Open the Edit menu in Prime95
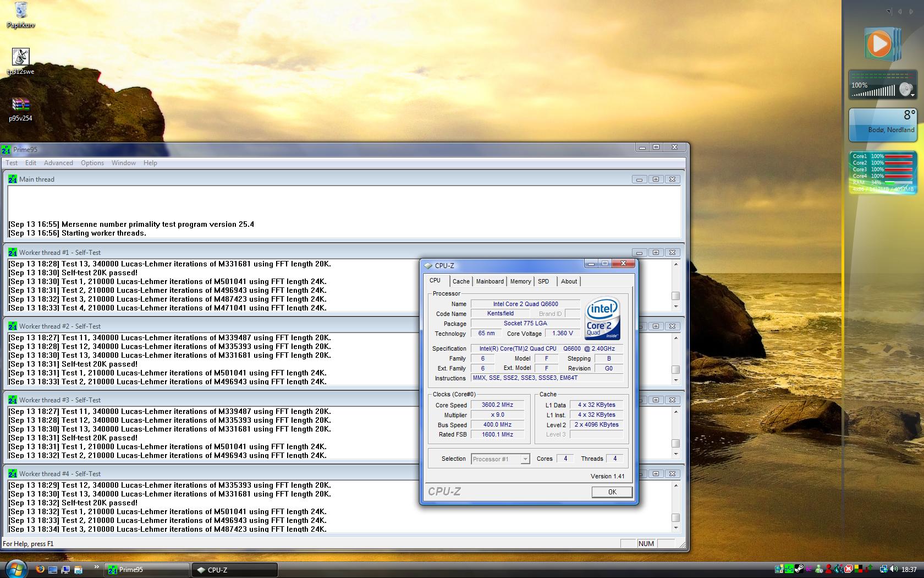The width and height of the screenshot is (924, 578). [x=31, y=163]
